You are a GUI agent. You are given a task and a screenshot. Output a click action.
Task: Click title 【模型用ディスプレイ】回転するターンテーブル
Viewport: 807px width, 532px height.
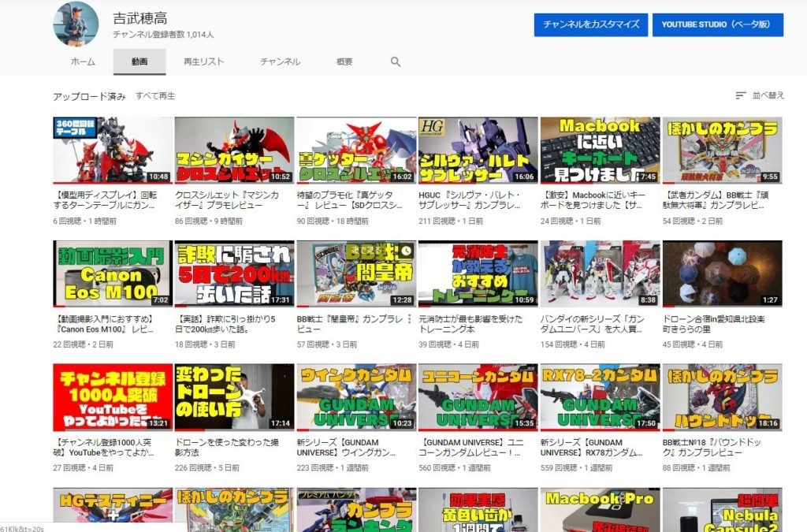(x=105, y=200)
